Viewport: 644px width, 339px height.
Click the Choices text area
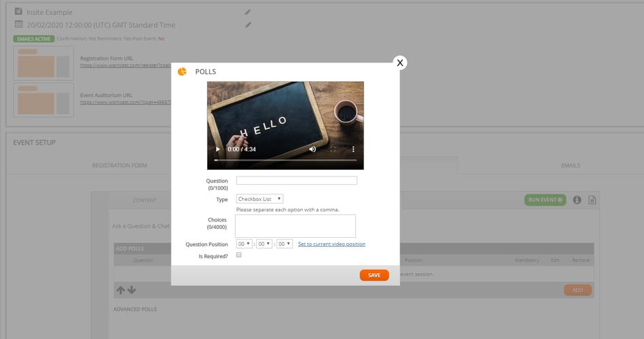click(x=295, y=226)
